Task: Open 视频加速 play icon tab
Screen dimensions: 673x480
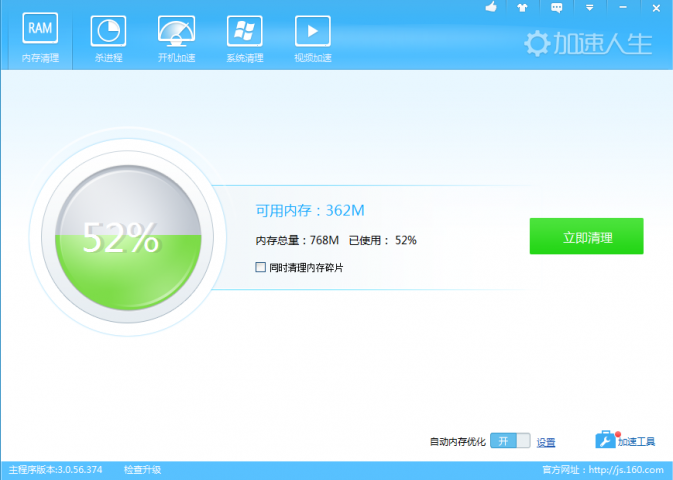Action: (312, 38)
